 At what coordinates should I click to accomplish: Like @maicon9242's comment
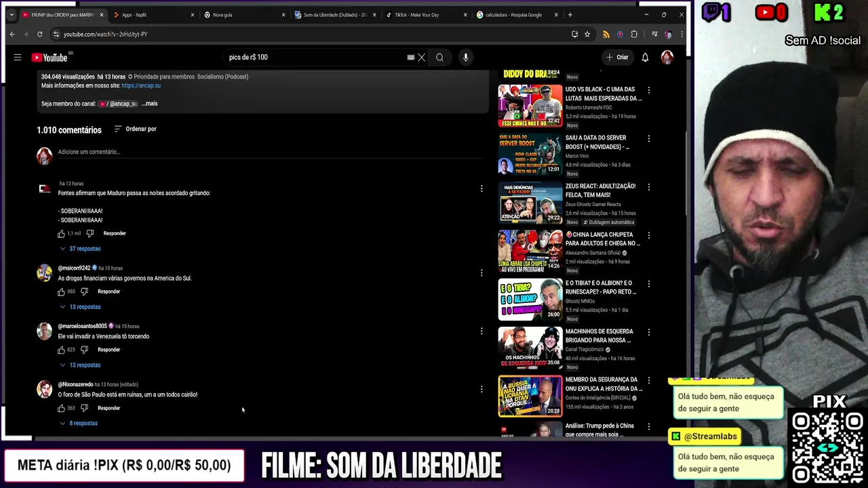pyautogui.click(x=61, y=291)
